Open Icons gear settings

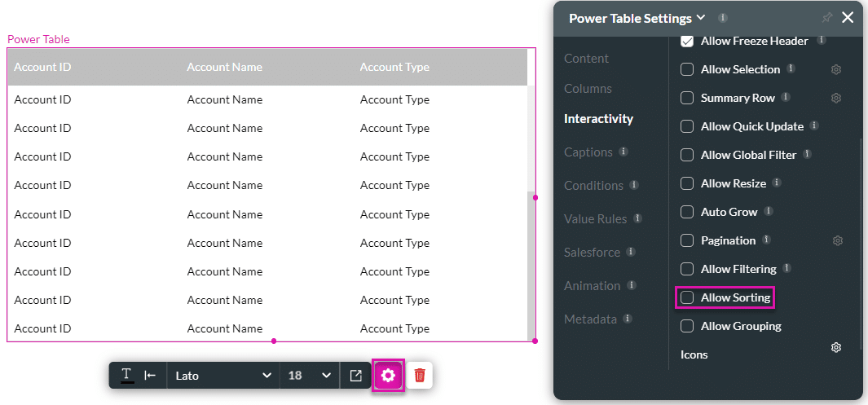pyautogui.click(x=836, y=347)
